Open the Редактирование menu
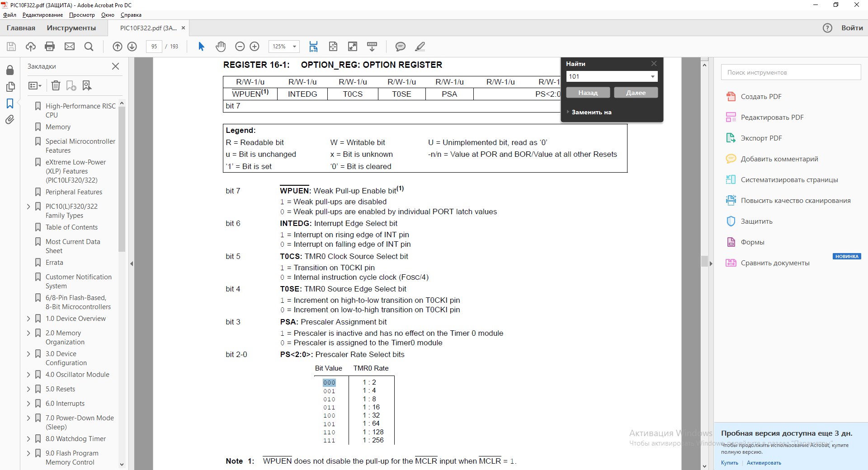The width and height of the screenshot is (868, 470). (42, 15)
